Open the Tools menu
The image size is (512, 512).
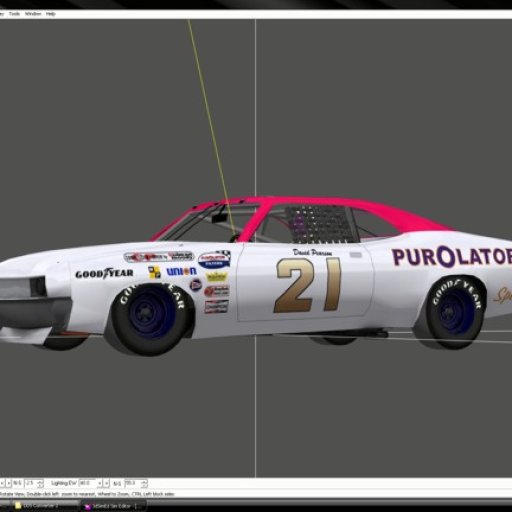point(14,14)
